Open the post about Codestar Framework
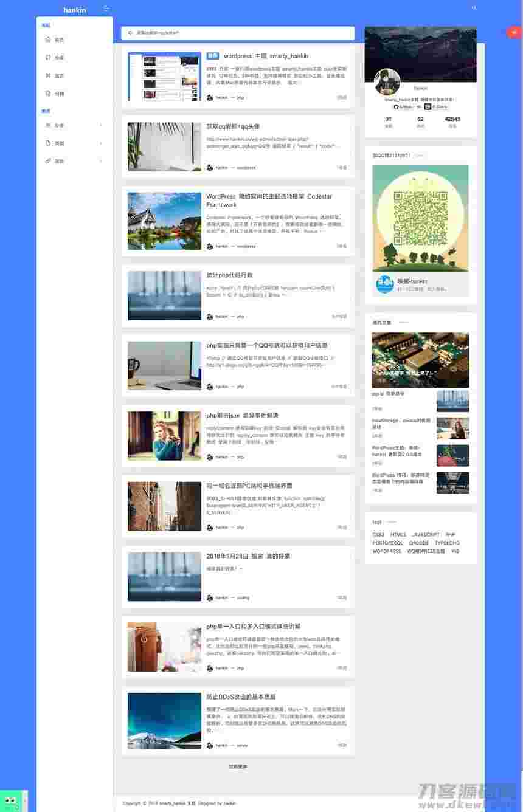523x812 pixels. tap(269, 201)
